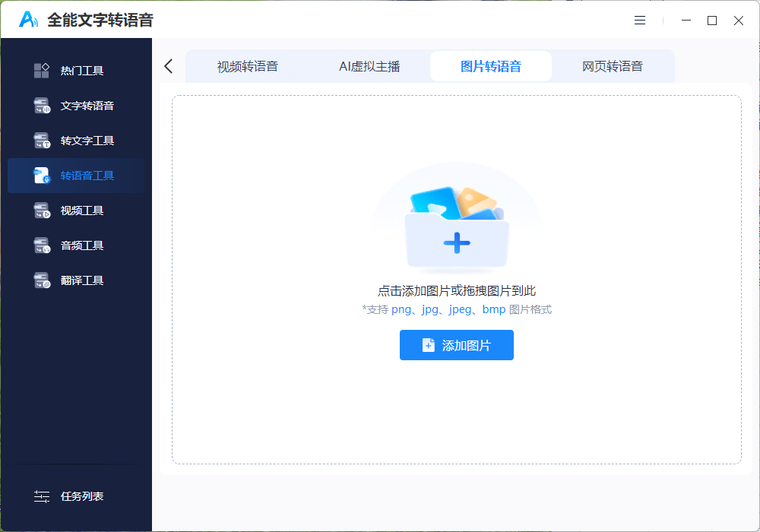This screenshot has height=532, width=760.
Task: Open 热门工具 in the sidebar
Action: pos(76,71)
